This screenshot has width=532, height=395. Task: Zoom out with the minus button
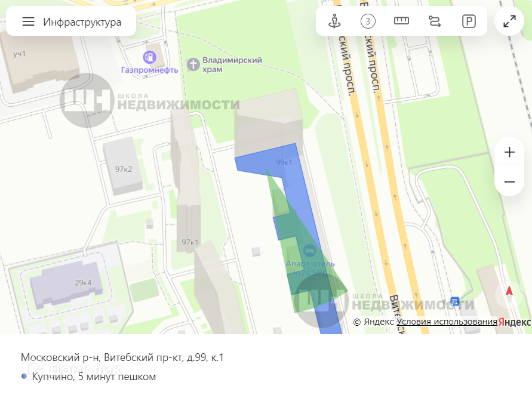(509, 182)
